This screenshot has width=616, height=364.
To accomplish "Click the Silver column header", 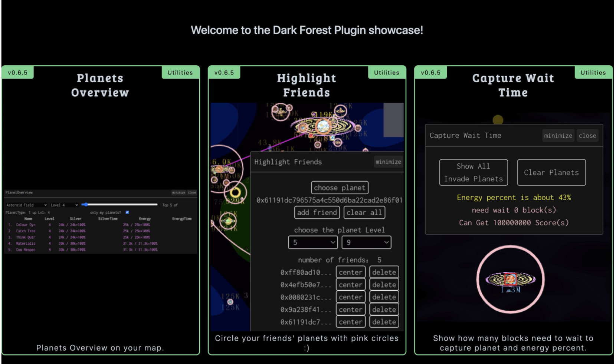I will 76,219.
